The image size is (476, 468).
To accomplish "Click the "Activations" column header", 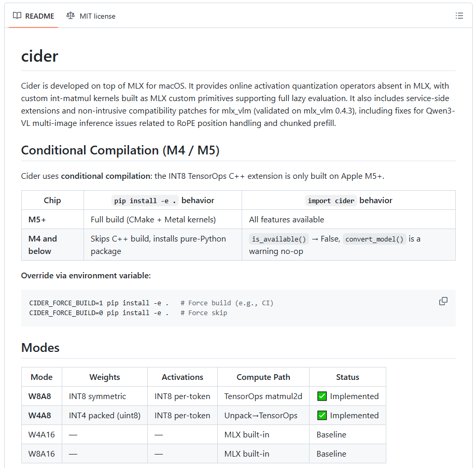I will point(183,377).
